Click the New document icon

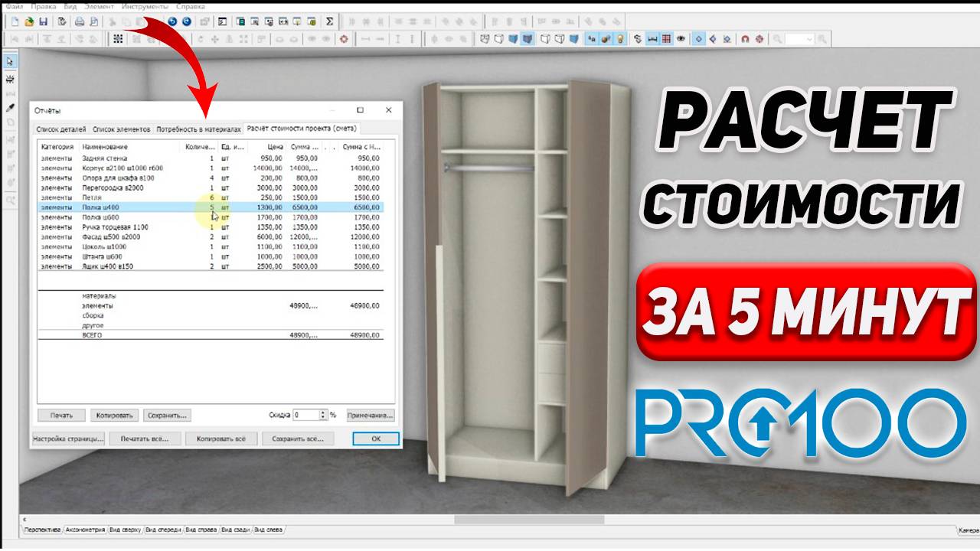15,21
